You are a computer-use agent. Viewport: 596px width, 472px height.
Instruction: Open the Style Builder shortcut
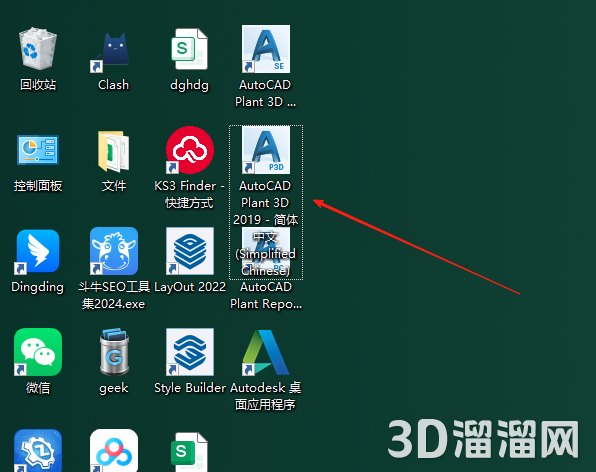190,352
